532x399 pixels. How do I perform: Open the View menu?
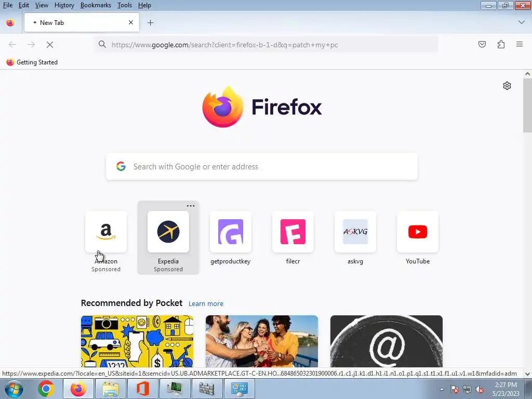click(x=42, y=5)
